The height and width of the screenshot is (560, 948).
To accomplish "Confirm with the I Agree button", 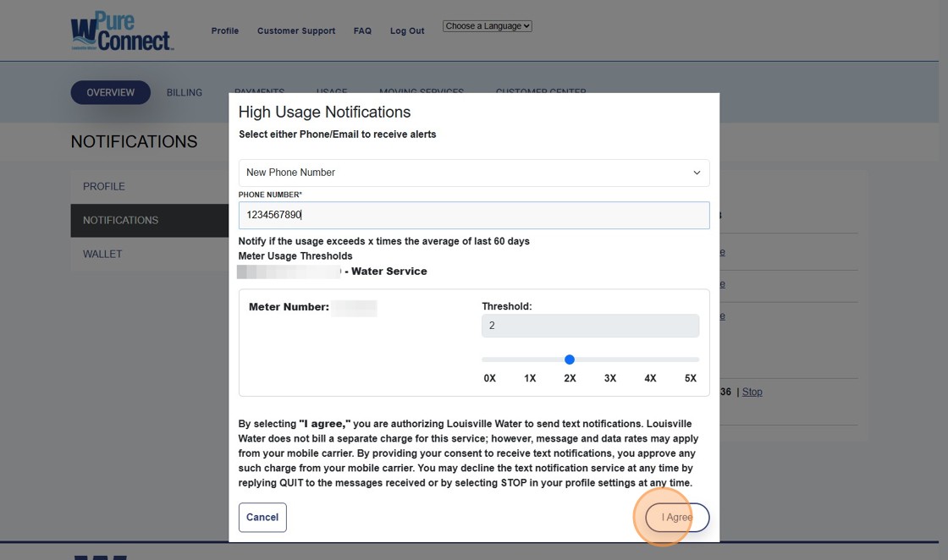I will (x=677, y=517).
